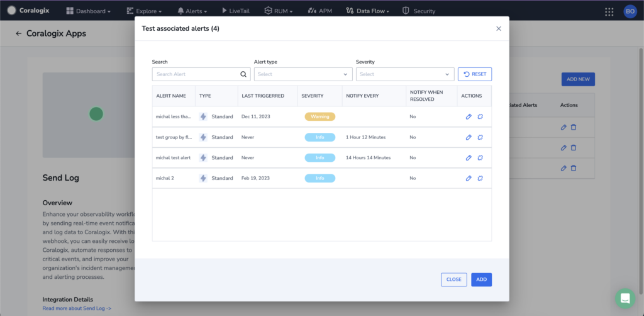This screenshot has height=316, width=644.
Task: Expand the RUM menu
Action: pyautogui.click(x=279, y=11)
